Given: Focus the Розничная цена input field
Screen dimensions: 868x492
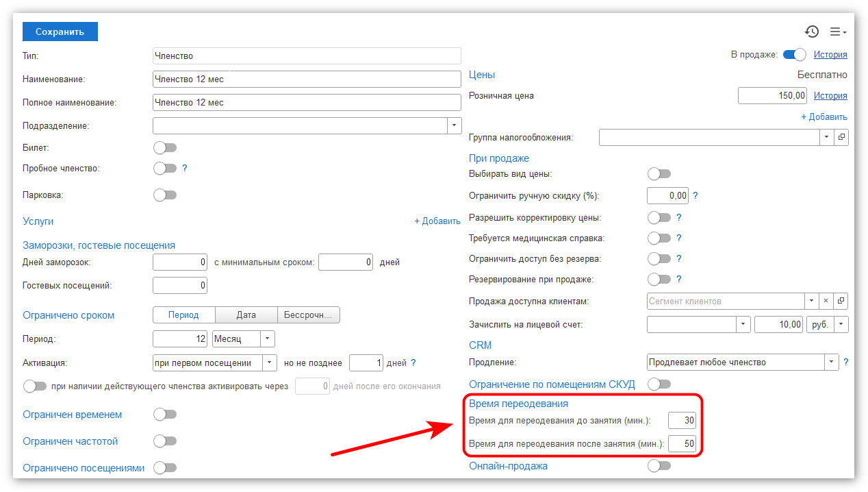Looking at the screenshot, I should 773,96.
